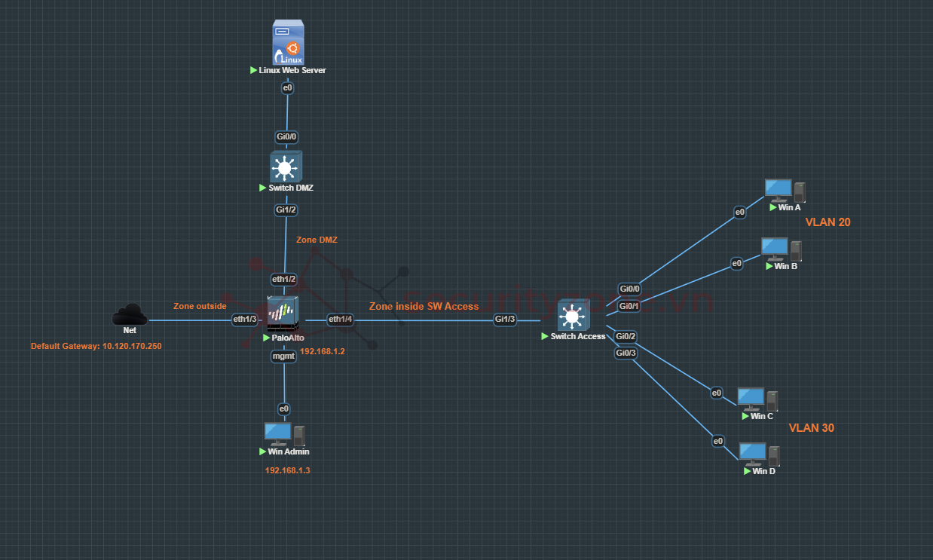Image resolution: width=933 pixels, height=560 pixels.
Task: Click the VLAN 20 text label
Action: (x=827, y=222)
